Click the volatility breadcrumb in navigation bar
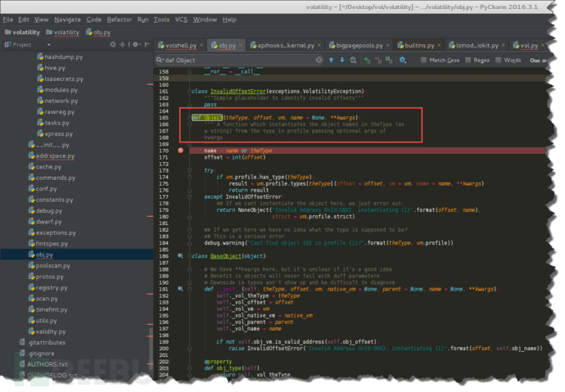 click(x=26, y=33)
